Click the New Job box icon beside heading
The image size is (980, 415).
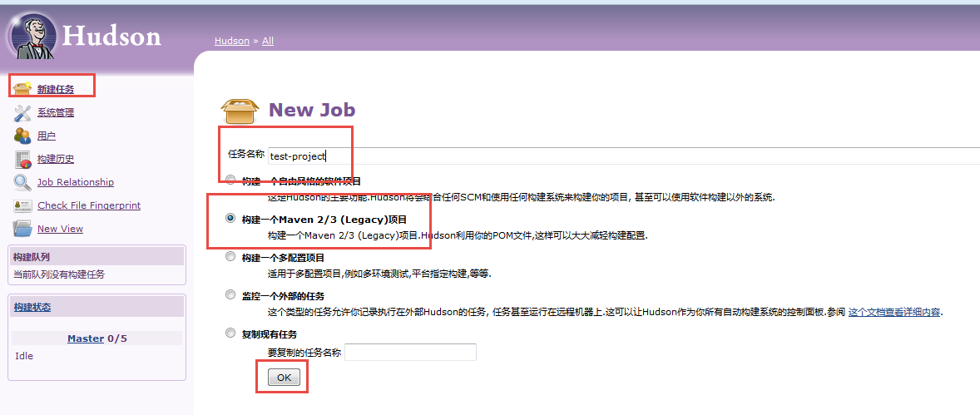[240, 111]
